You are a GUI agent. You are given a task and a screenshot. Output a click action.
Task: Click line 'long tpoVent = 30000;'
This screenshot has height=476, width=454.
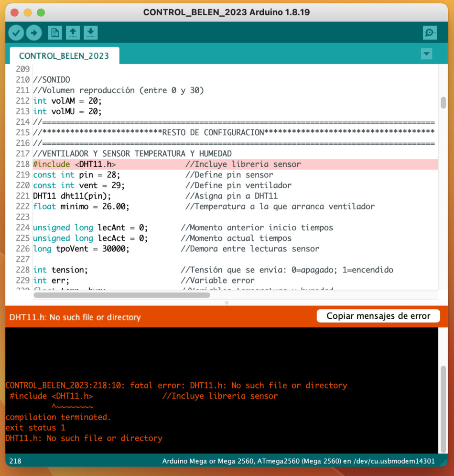[x=81, y=249]
